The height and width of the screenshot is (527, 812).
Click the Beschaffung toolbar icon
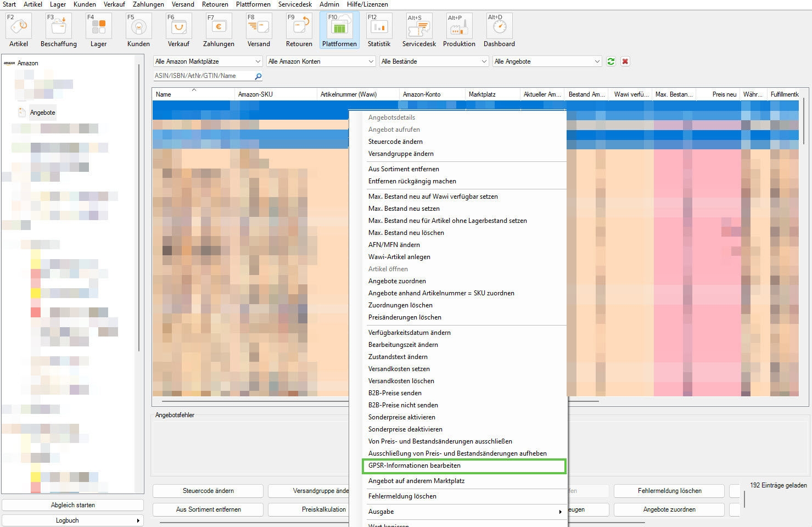(58, 26)
